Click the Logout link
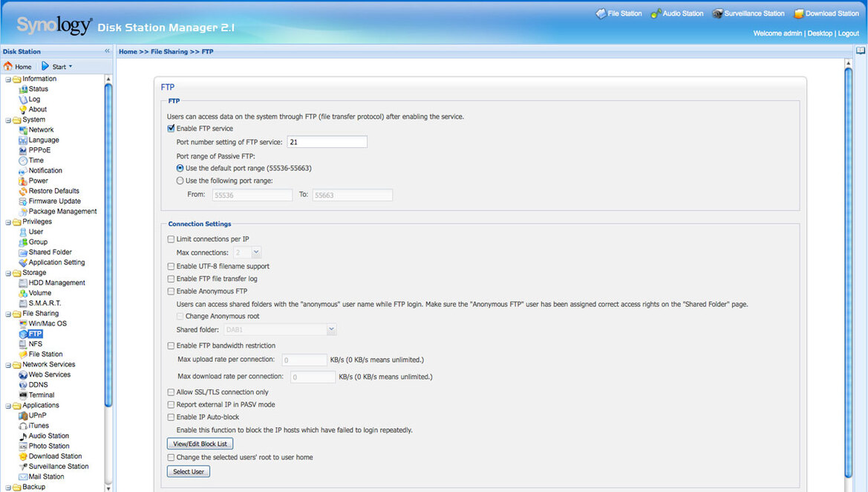 point(848,33)
